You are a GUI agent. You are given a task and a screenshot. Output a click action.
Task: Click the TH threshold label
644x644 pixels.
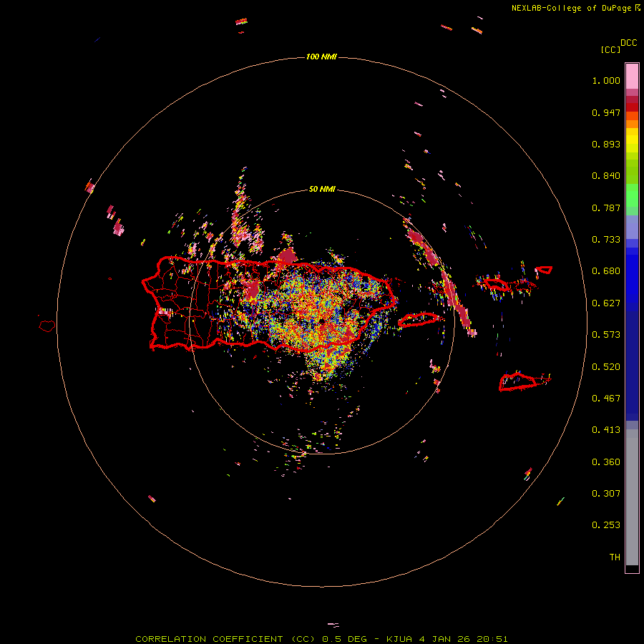615,557
